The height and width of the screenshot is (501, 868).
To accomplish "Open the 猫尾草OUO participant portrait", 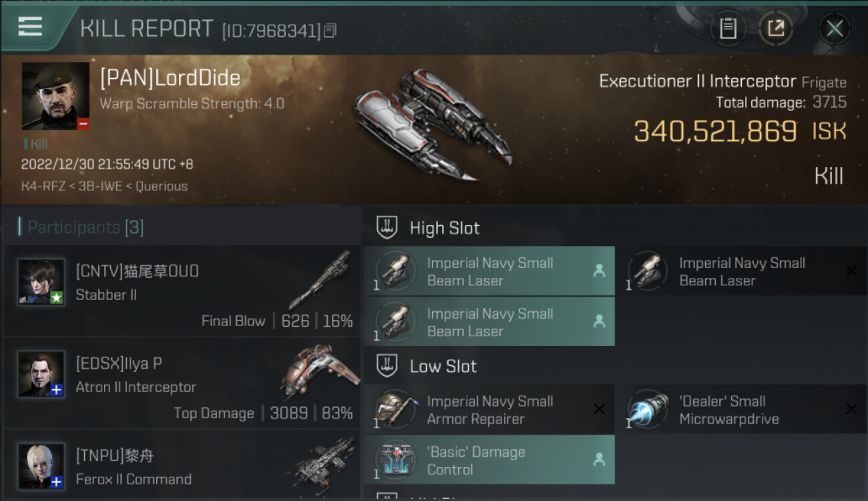I will click(41, 282).
